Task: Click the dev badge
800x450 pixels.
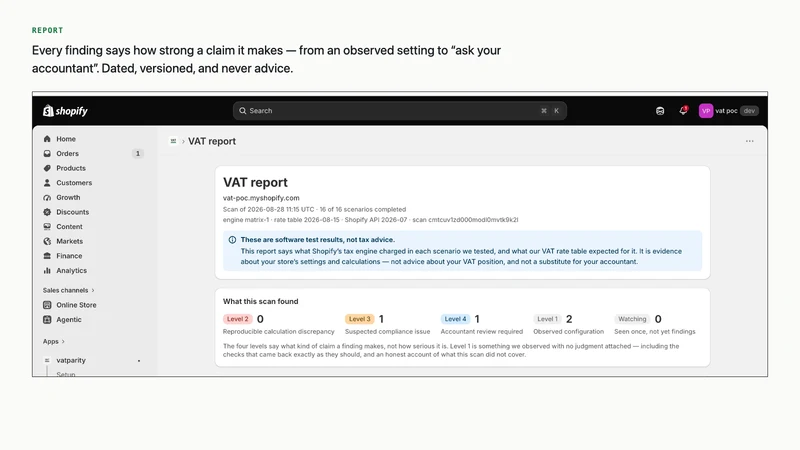Action: 749,111
